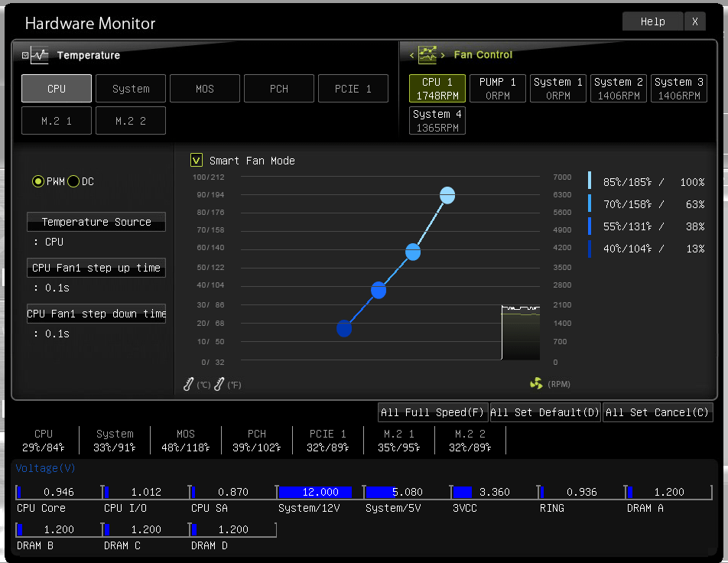The width and height of the screenshot is (728, 563).
Task: Open the Temperature Source selector
Action: 96,222
